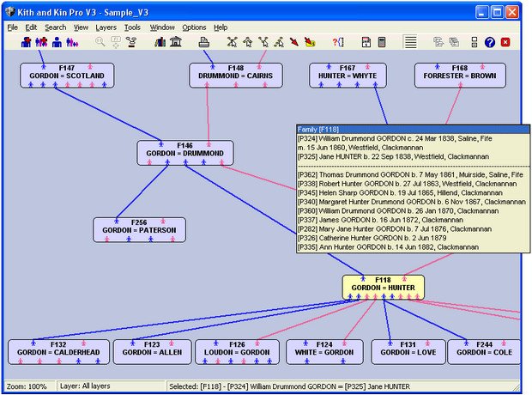Select family box F244 GORDON = COLE
This screenshot has height=395, width=532.
484,352
